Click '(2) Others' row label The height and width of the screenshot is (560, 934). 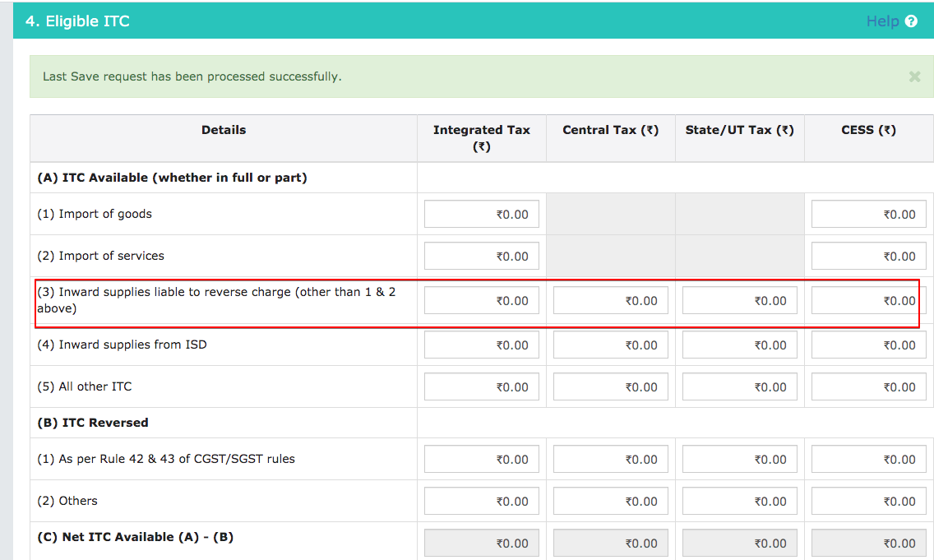67,501
